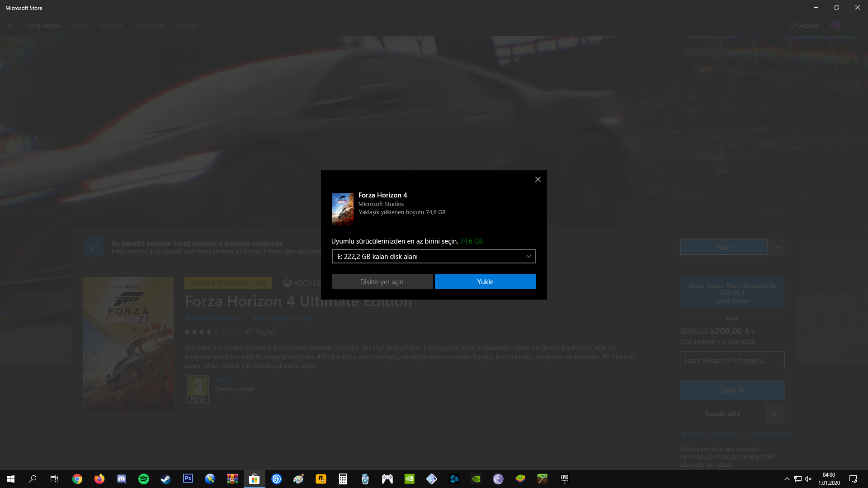Go back with the back arrow icon
The image size is (868, 488).
pos(11,26)
